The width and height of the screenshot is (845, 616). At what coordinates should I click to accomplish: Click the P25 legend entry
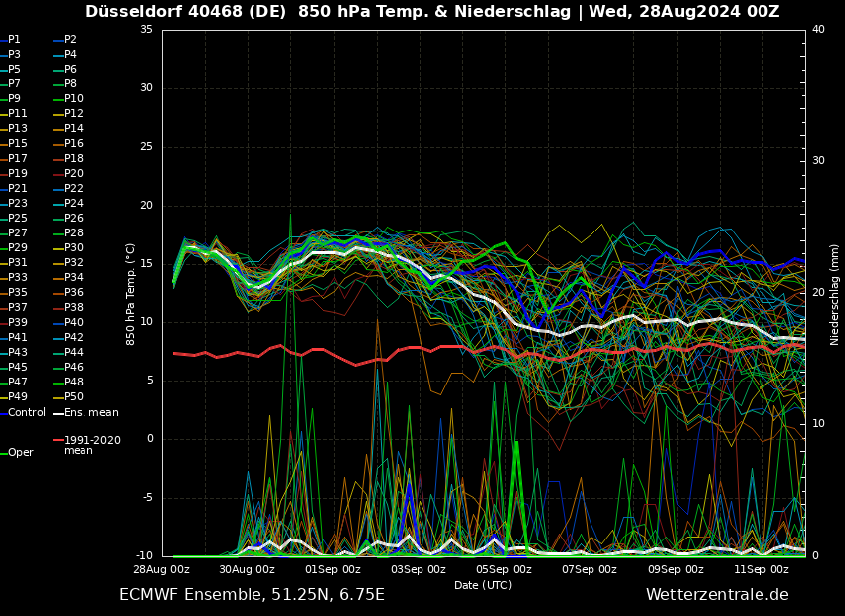(18, 219)
